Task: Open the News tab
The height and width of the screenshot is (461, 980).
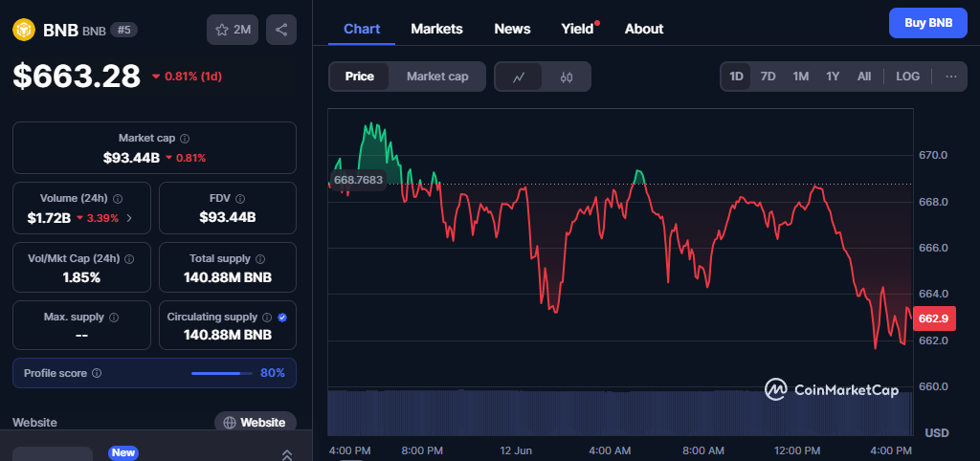Action: click(x=513, y=29)
